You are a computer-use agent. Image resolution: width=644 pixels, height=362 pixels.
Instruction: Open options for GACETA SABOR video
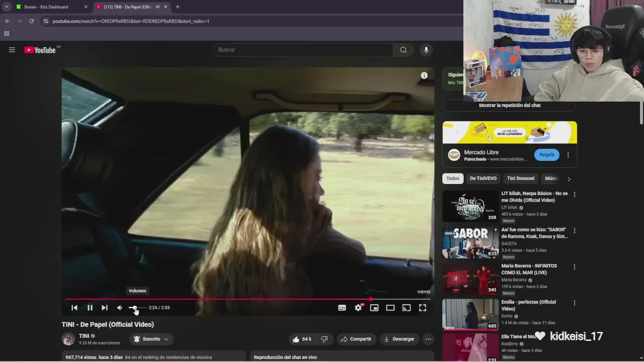(574, 230)
